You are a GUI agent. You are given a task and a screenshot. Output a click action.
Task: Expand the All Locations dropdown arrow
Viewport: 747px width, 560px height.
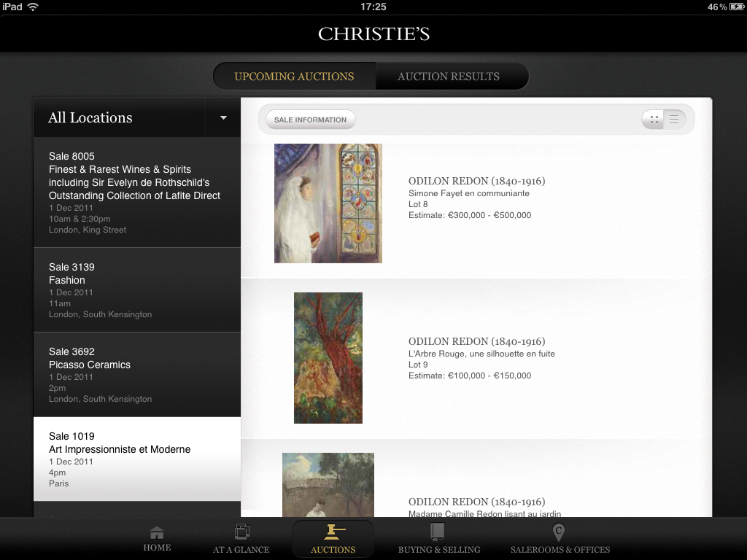pos(223,118)
